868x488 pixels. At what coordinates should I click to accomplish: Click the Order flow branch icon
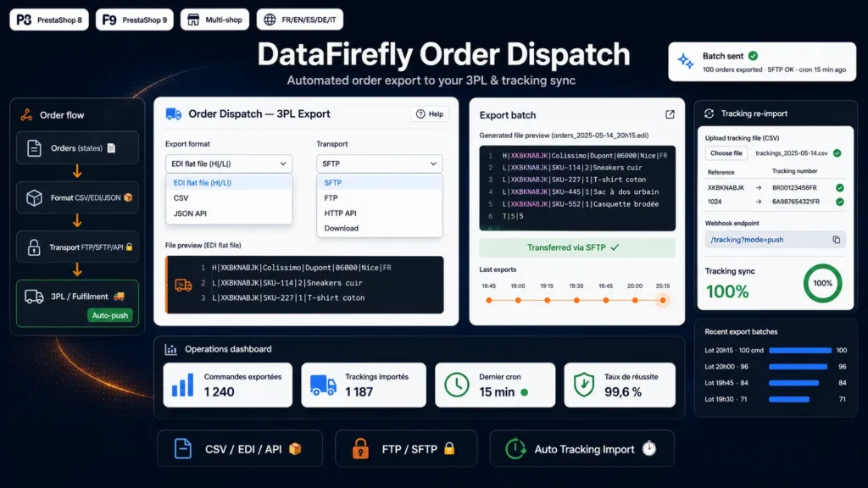click(x=26, y=115)
